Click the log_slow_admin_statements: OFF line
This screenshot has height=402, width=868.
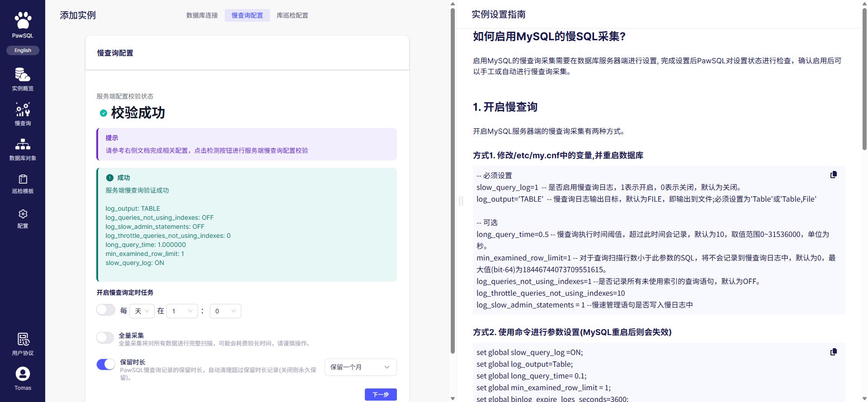point(155,227)
